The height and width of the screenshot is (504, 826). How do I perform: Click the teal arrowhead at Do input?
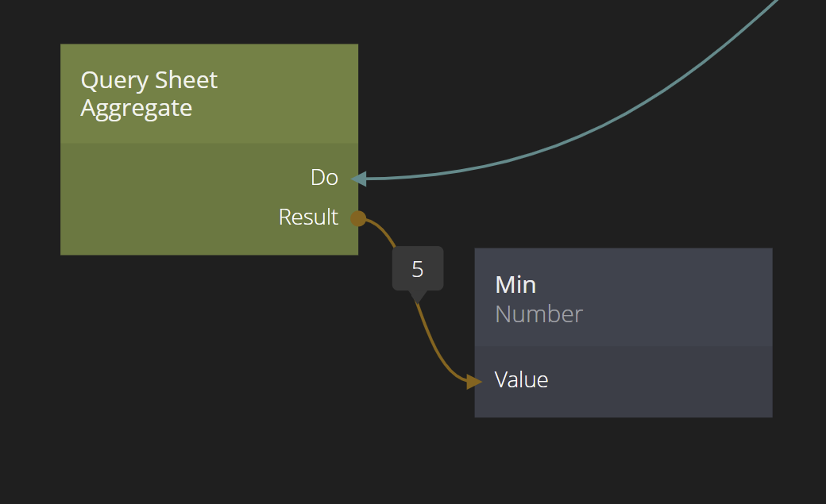359,179
